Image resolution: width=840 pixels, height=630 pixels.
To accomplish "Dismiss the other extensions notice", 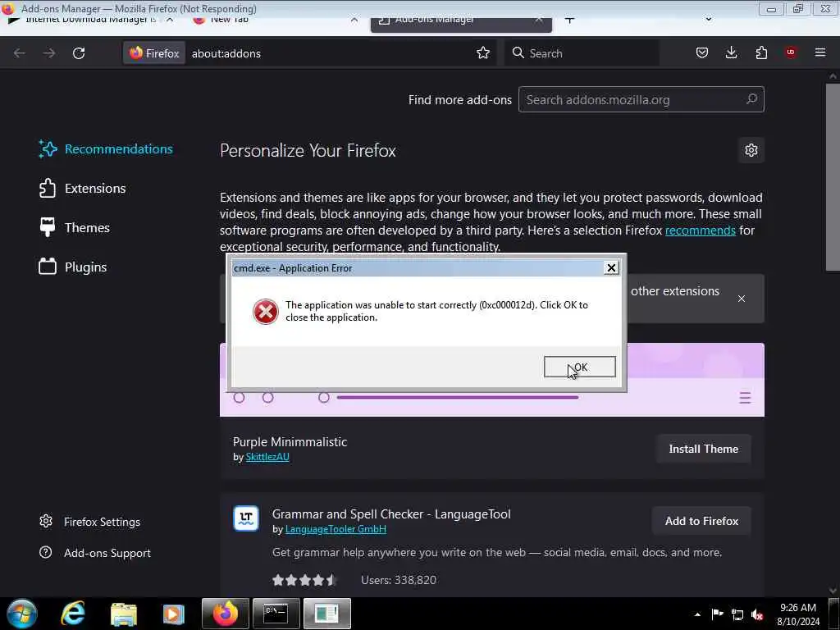I will (742, 299).
